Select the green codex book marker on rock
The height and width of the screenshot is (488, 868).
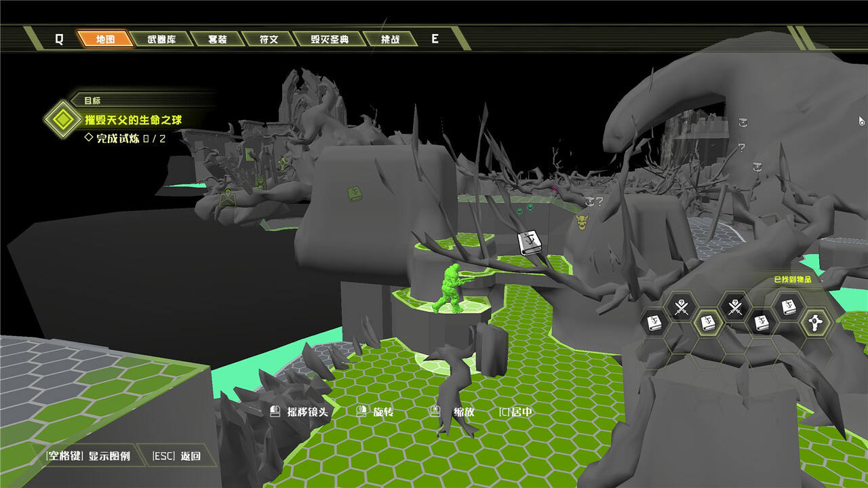[354, 194]
